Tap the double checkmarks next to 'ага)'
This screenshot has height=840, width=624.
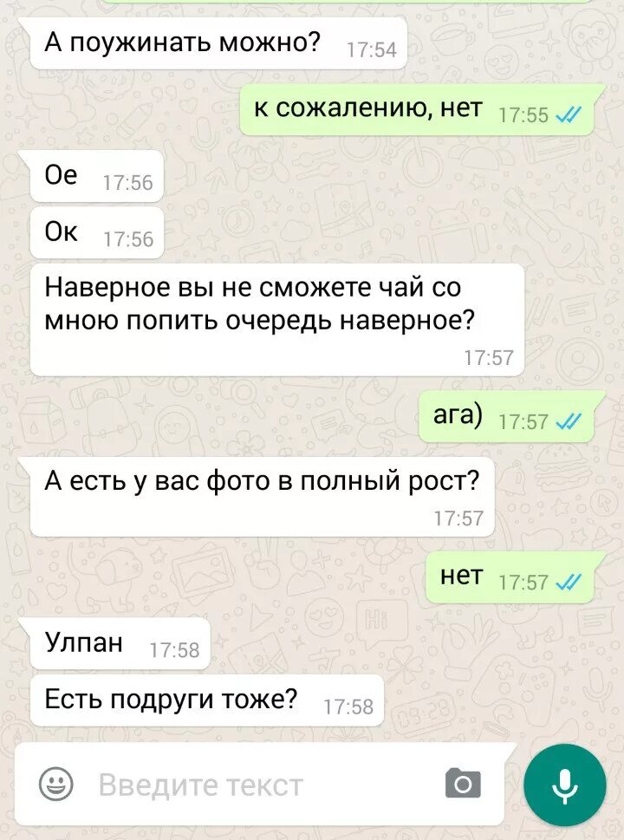pyautogui.click(x=569, y=422)
